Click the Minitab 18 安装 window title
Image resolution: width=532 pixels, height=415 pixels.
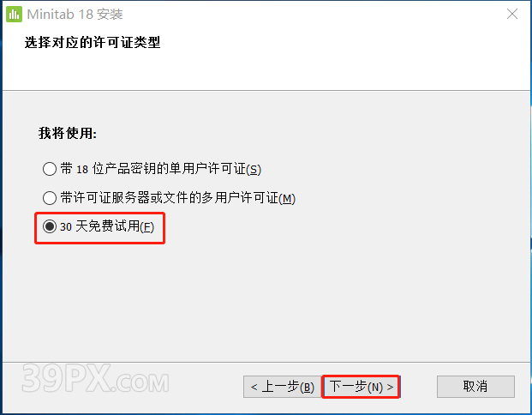tap(75, 15)
